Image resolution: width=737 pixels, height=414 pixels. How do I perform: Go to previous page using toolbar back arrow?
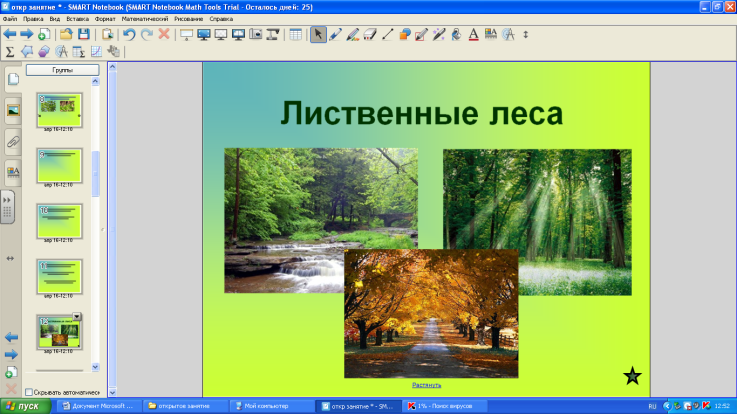[9, 34]
